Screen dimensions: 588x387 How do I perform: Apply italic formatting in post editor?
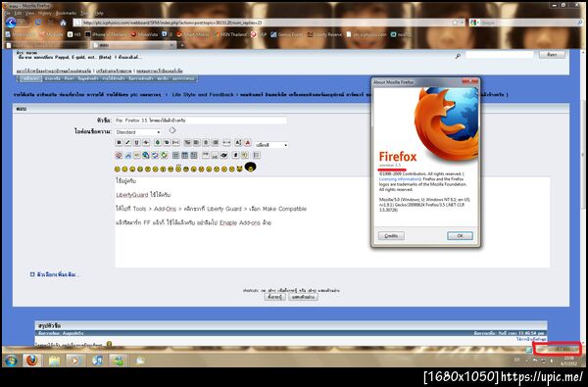click(127, 142)
